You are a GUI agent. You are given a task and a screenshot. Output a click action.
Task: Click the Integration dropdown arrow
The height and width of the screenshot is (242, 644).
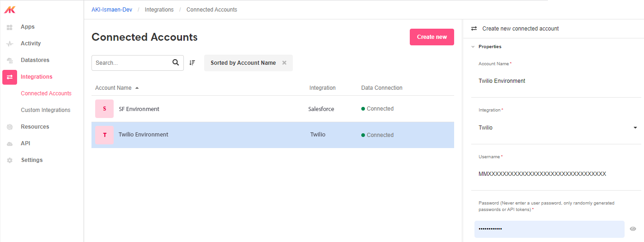click(635, 128)
